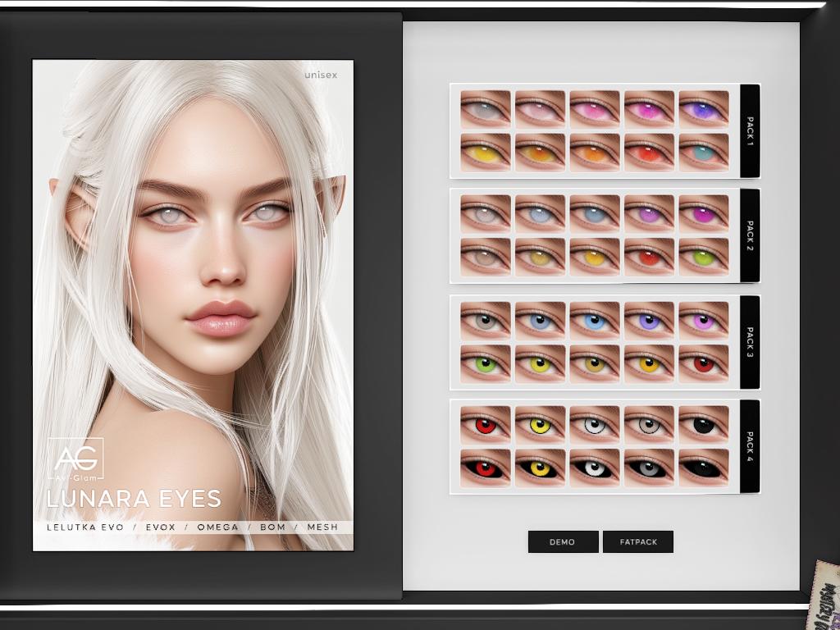Image resolution: width=840 pixels, height=630 pixels.
Task: Choose the purple eye in Pack 1
Action: pyautogui.click(x=704, y=109)
